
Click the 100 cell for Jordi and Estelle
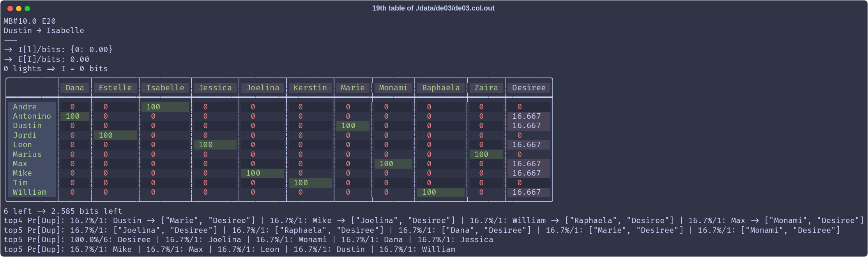click(115, 135)
